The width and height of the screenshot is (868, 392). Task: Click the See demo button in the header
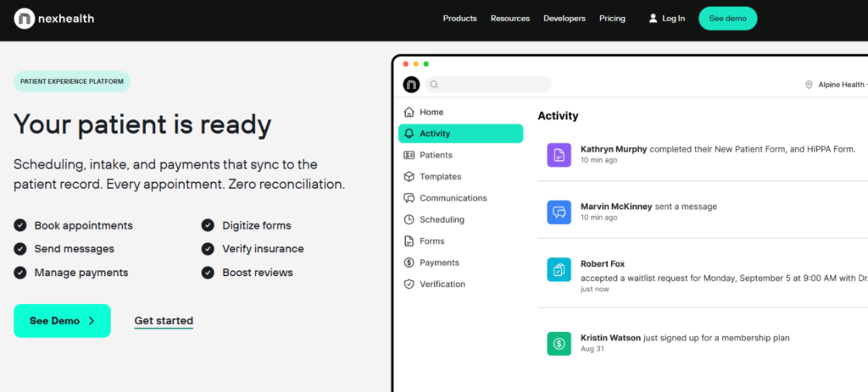(728, 19)
